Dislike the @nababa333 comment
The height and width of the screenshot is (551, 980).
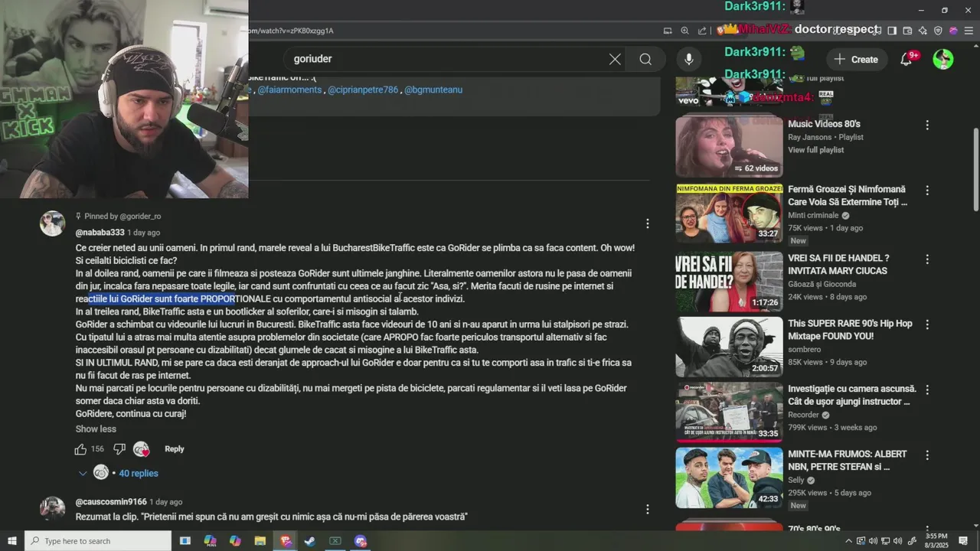[x=119, y=449]
